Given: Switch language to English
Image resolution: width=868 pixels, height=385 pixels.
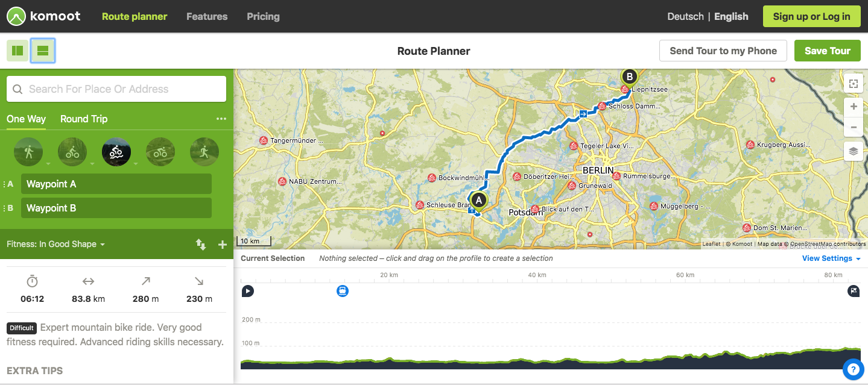Looking at the screenshot, I should tap(731, 16).
